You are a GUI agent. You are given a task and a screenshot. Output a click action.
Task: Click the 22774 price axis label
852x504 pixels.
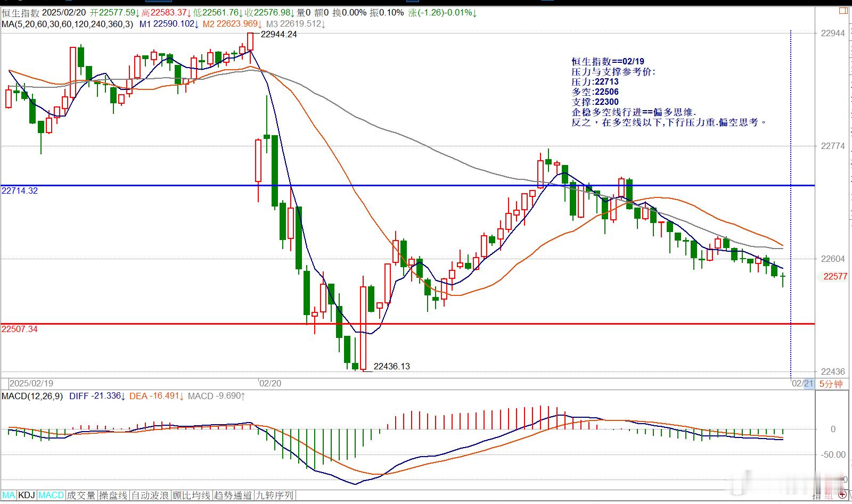coord(833,146)
